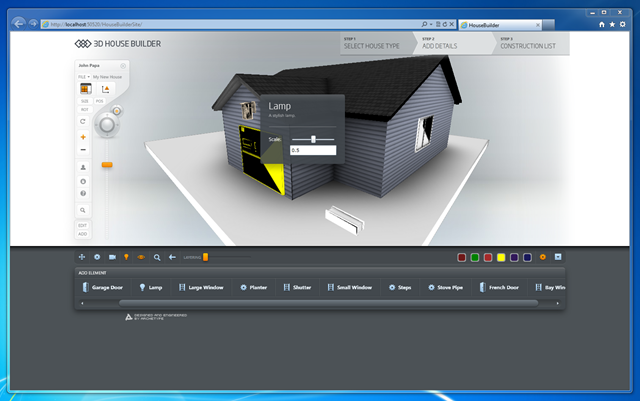The width and height of the screenshot is (640, 401).
Task: Open the browser address search dropdown arrow
Action: (431, 25)
